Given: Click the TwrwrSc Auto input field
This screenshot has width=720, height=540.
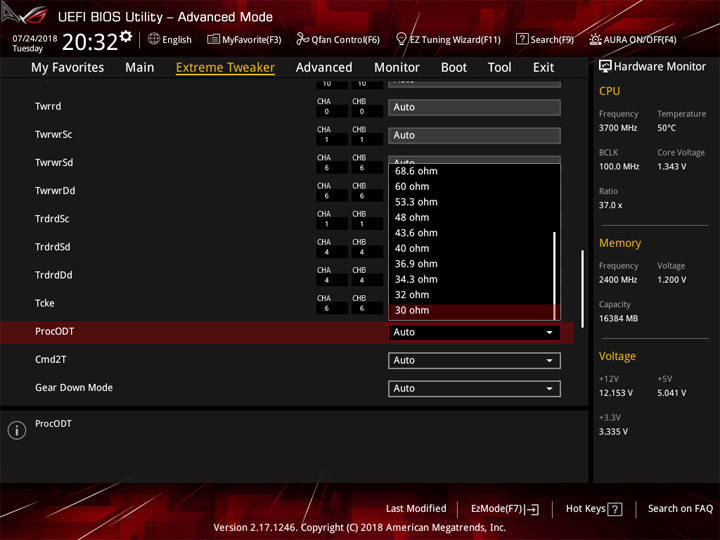Looking at the screenshot, I should (x=474, y=135).
